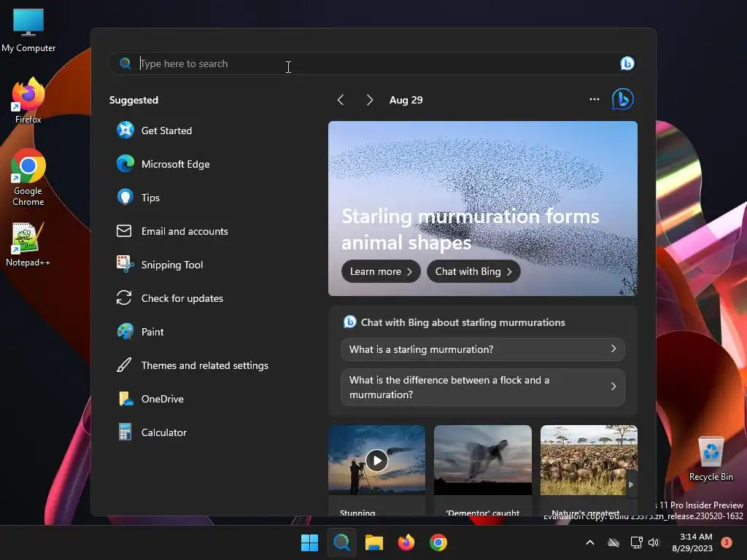
Task: Open the Nature's greatest thumbnail card
Action: [589, 470]
